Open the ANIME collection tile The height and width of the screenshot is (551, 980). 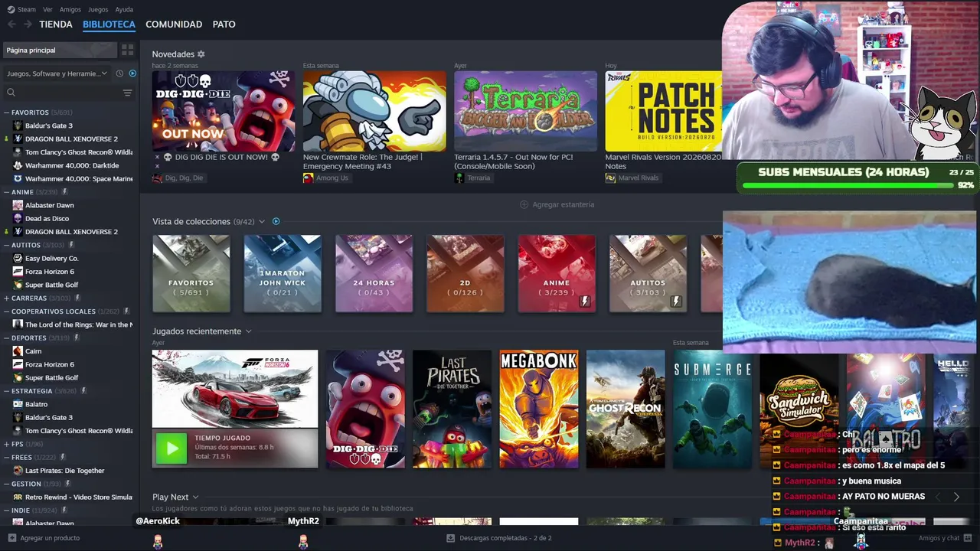557,273
